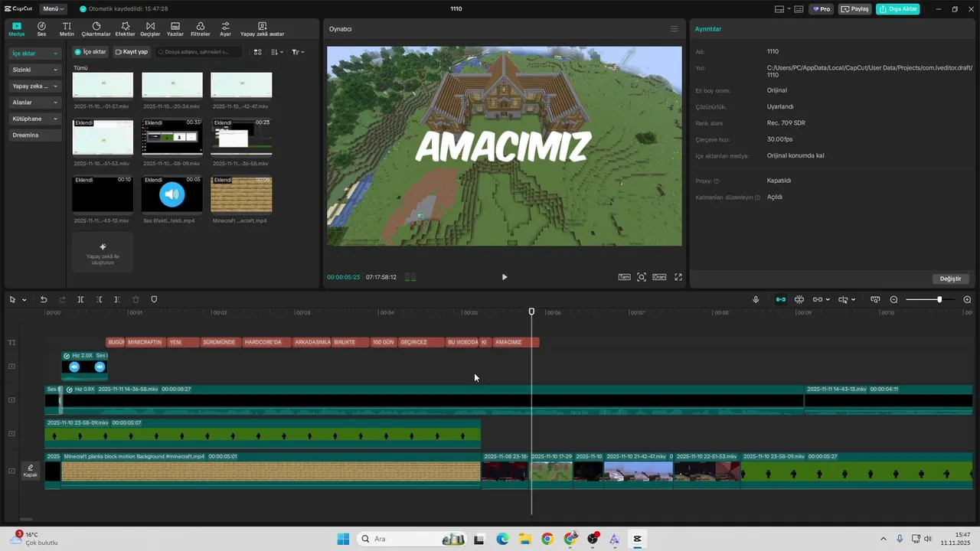Screen dimensions: 980x551
Task: Zoom in the timeline with plus icon
Action: (x=967, y=299)
